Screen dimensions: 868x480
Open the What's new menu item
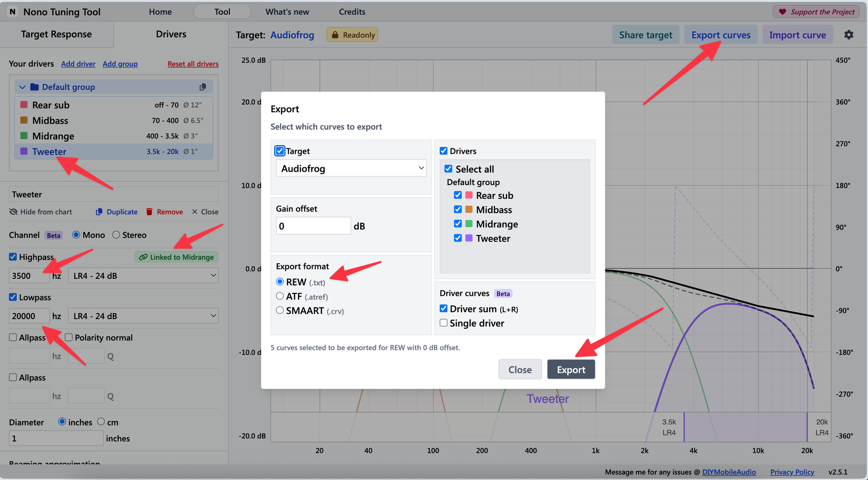(x=287, y=12)
